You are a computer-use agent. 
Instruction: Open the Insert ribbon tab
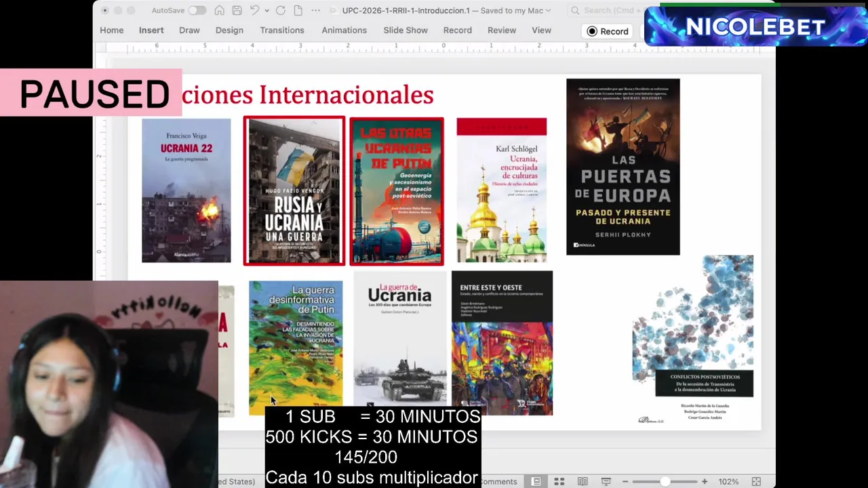(x=151, y=30)
